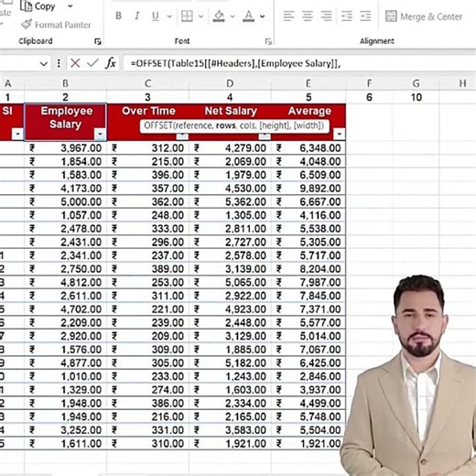Toggle Underline formatting
Viewport: 476px width, 476px height.
[x=156, y=16]
